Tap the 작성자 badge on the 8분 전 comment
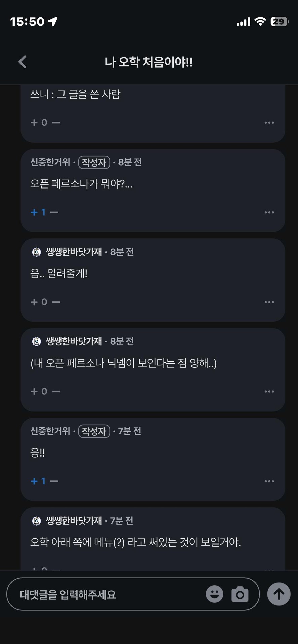298x644 pixels. click(x=94, y=162)
